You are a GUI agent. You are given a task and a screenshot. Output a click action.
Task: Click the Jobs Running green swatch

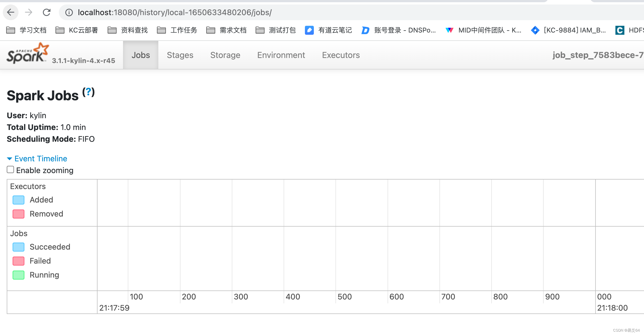[18, 275]
